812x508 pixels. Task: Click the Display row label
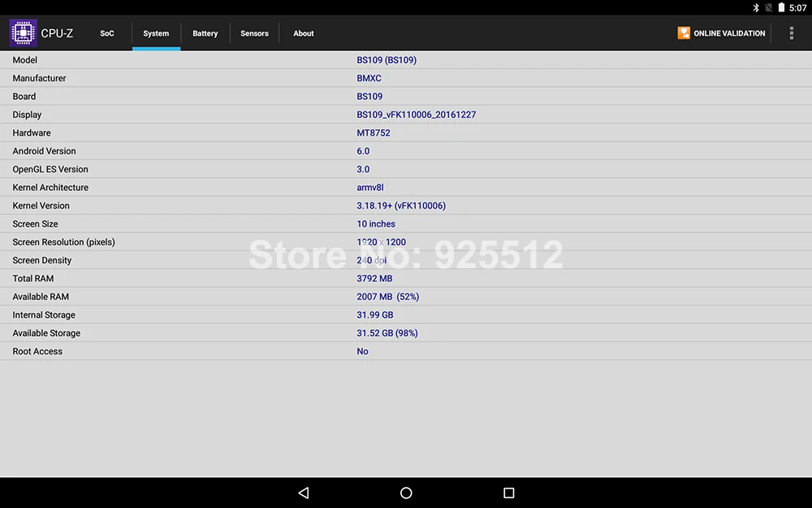click(x=27, y=115)
